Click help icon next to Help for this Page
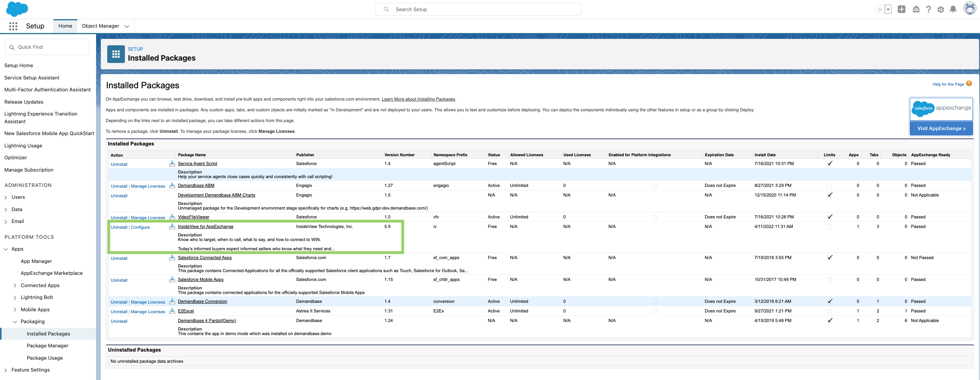 coord(969,84)
